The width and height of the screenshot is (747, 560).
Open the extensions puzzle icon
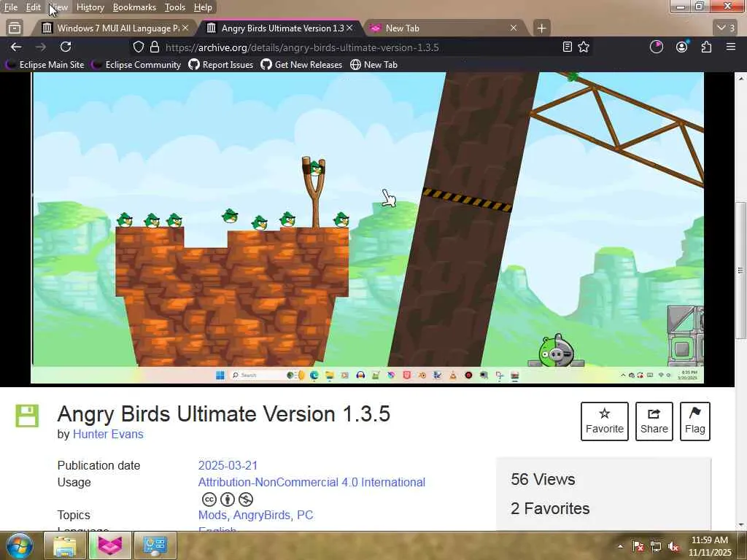706,47
